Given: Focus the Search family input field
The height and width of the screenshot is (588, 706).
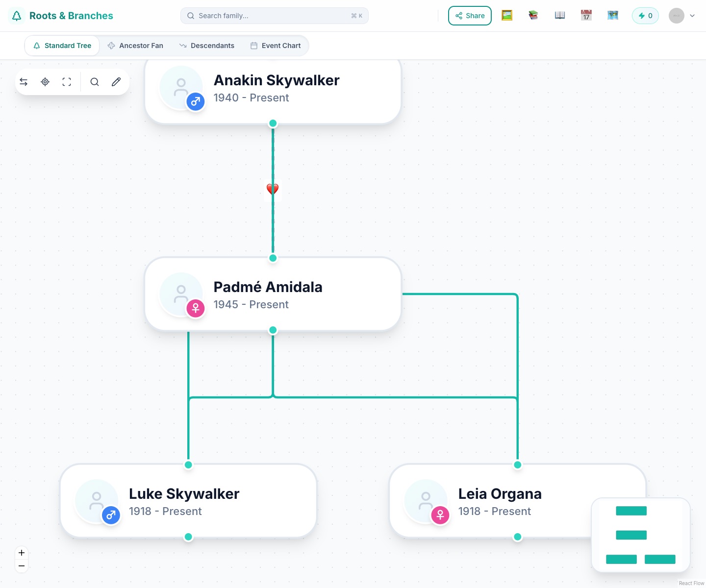Looking at the screenshot, I should 275,16.
